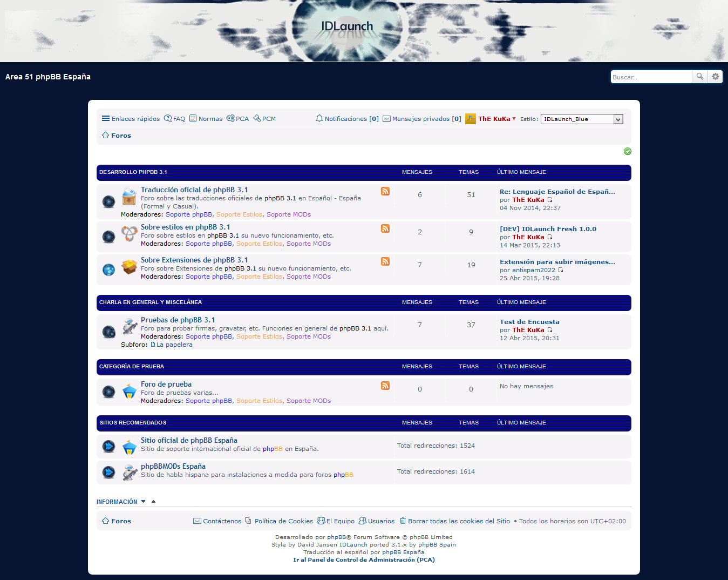Open La papelera subforum
The height and width of the screenshot is (580, 728).
[x=174, y=345]
